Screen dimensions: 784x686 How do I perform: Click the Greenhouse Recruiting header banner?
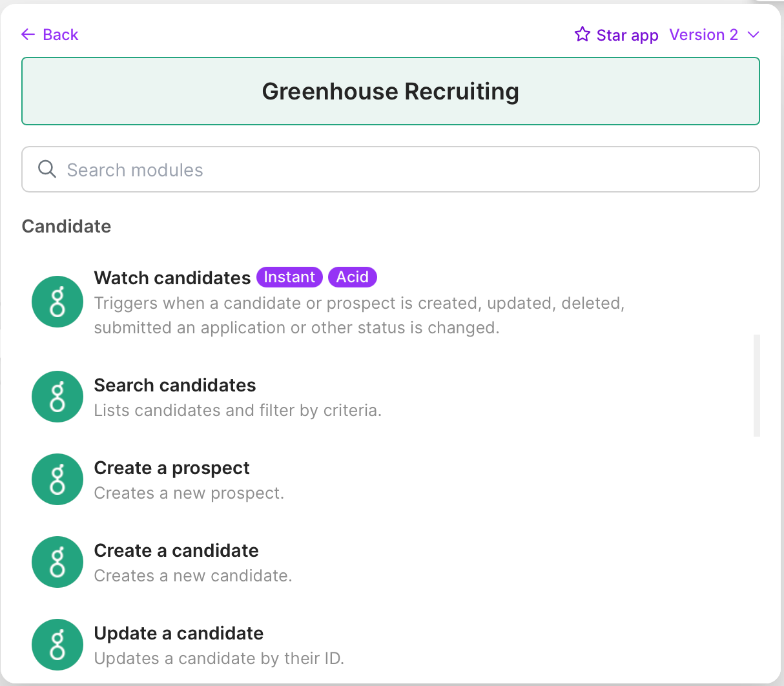tap(391, 91)
